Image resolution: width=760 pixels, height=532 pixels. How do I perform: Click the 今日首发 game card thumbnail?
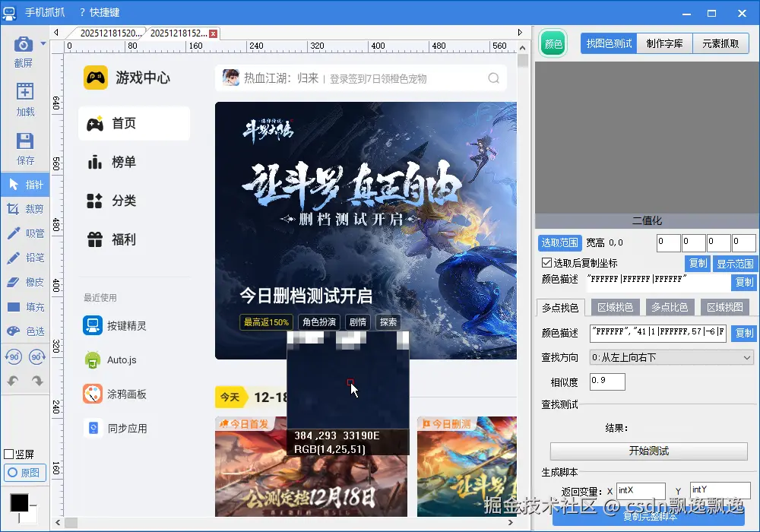(311, 467)
